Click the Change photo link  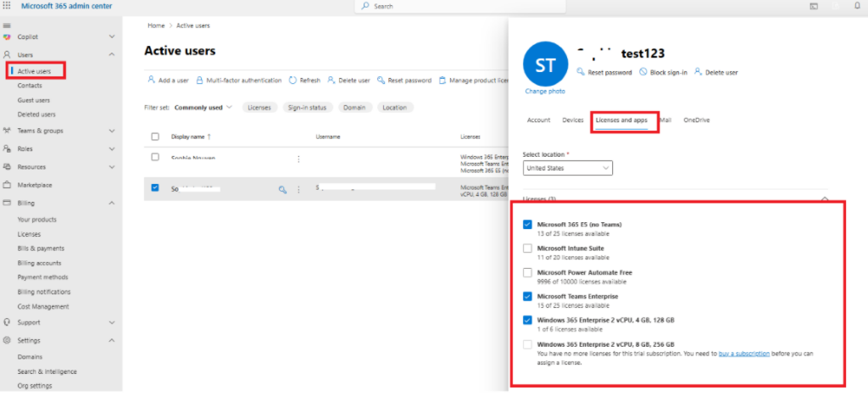point(545,92)
